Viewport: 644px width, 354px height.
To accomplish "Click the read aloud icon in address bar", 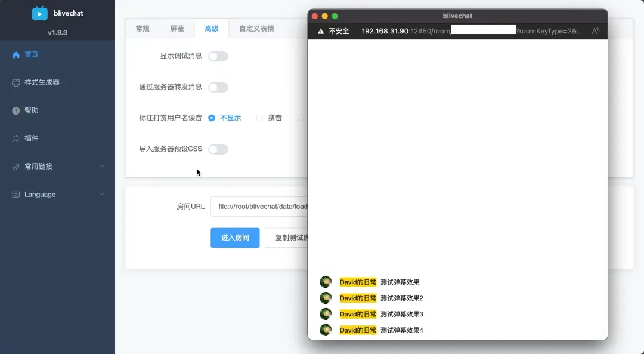I will pos(596,31).
